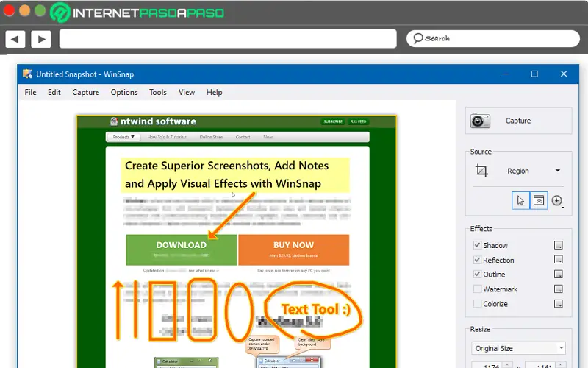Open the Options menu
The image size is (588, 368).
(x=124, y=93)
